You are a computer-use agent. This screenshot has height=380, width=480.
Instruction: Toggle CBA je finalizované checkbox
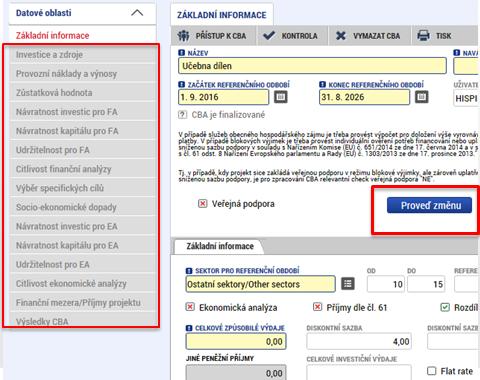[182, 115]
